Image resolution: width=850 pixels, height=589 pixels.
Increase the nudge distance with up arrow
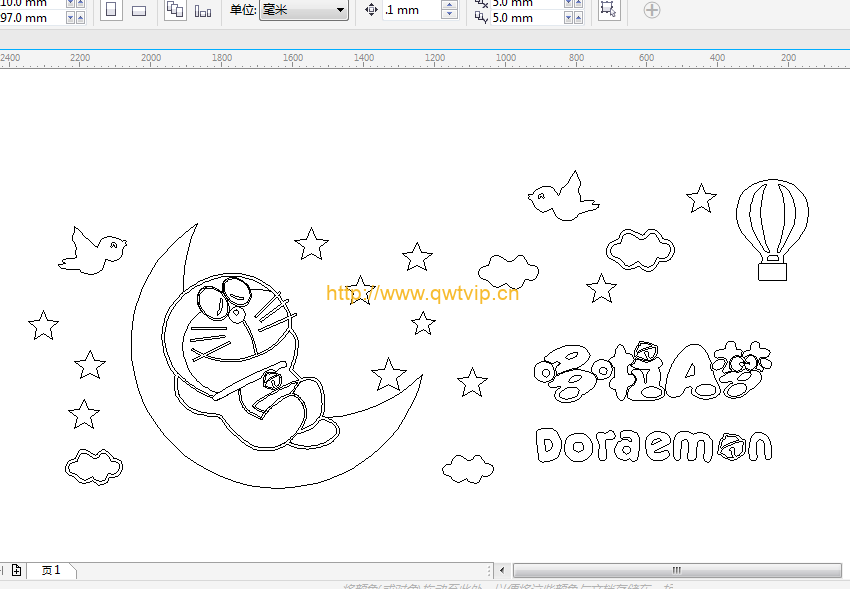click(x=449, y=4)
